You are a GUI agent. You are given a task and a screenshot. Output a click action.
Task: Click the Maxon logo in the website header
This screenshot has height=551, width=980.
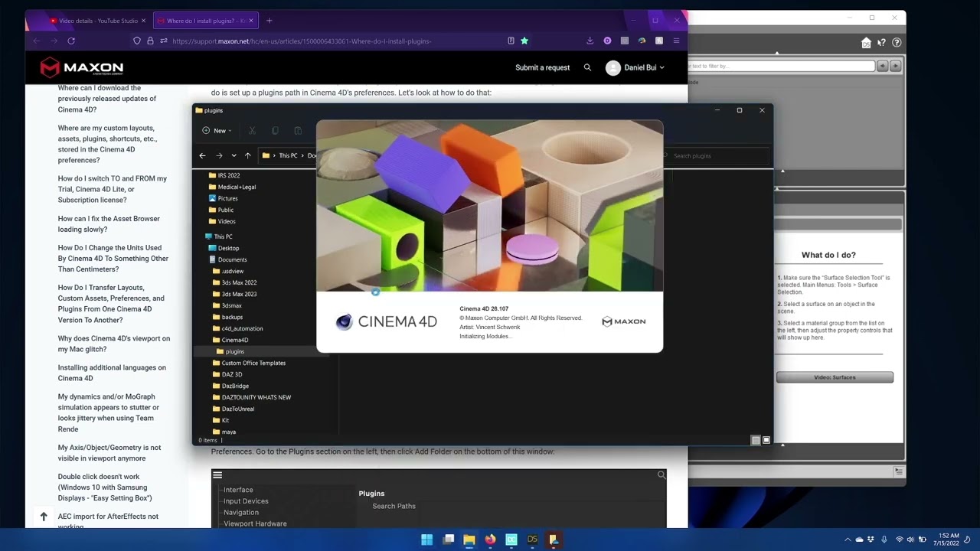[x=82, y=67]
